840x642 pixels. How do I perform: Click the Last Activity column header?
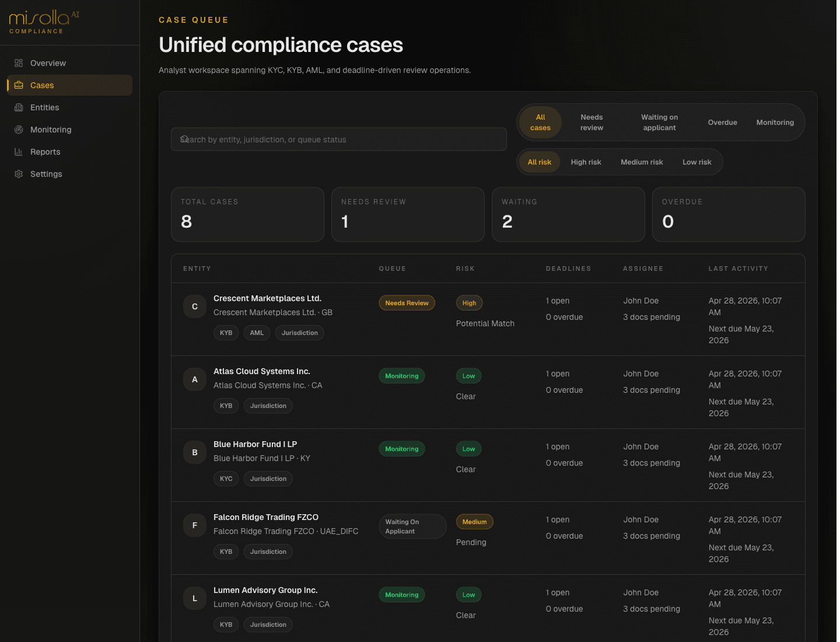coord(738,268)
